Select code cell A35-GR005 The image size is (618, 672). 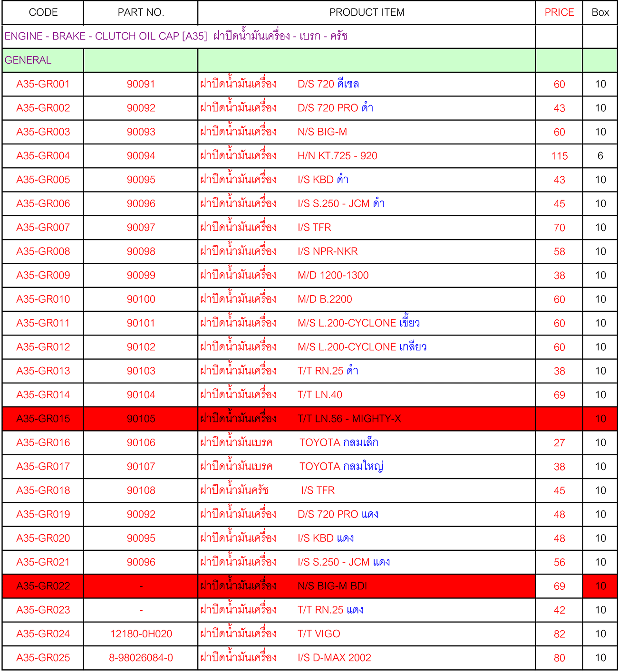pos(43,180)
